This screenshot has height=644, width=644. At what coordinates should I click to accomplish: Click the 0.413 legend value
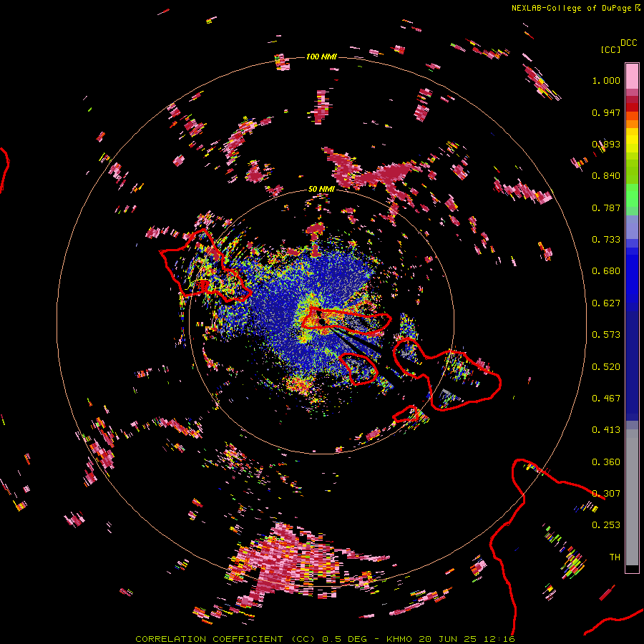606,430
